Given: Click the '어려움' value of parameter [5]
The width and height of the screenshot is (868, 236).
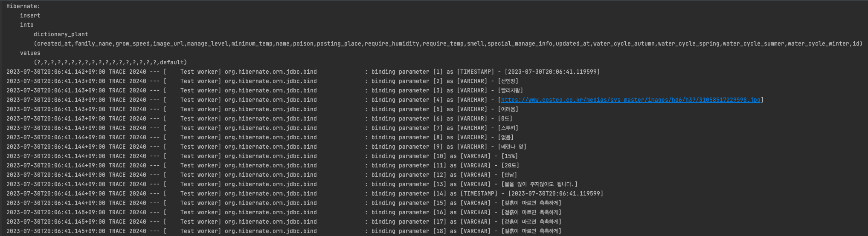Looking at the screenshot, I should (508, 109).
